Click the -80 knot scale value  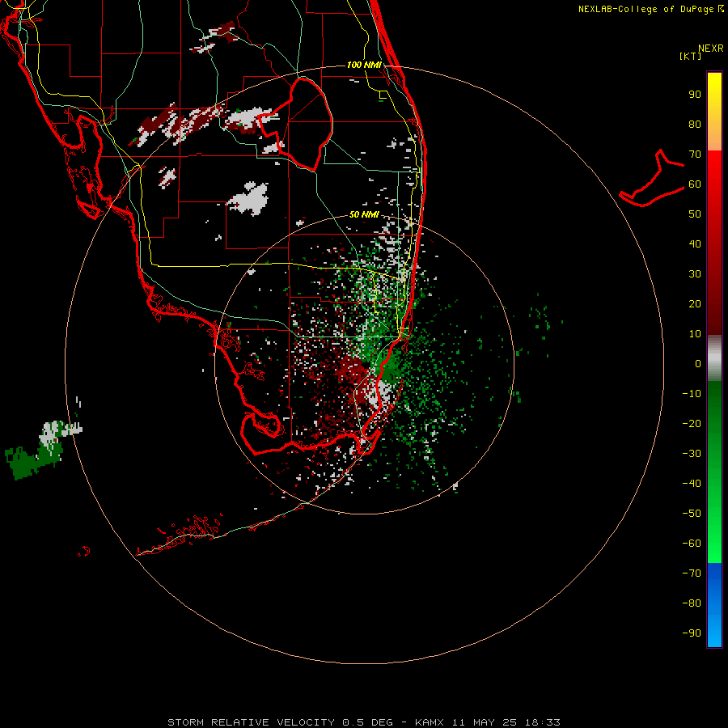point(692,603)
